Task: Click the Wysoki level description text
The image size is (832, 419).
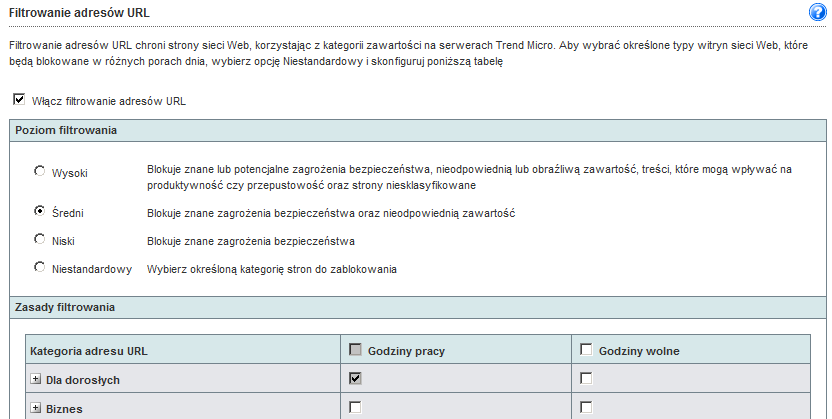Action: click(470, 177)
